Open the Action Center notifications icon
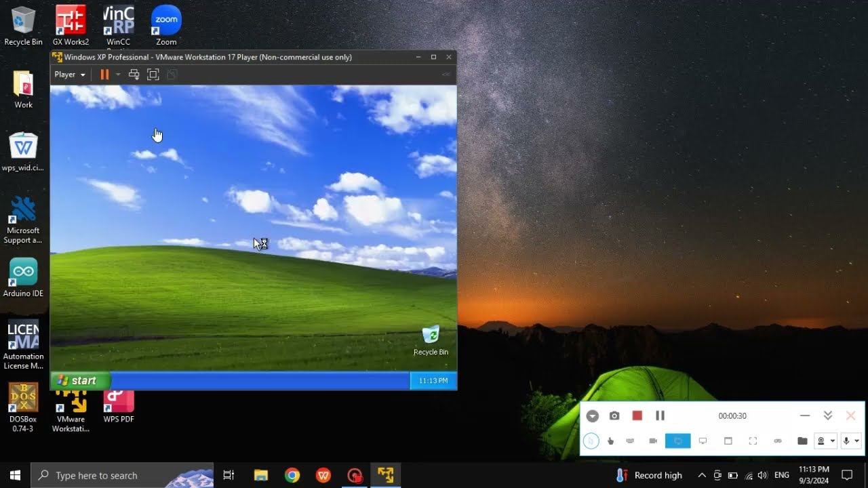Viewport: 868px width, 488px height. (x=847, y=475)
